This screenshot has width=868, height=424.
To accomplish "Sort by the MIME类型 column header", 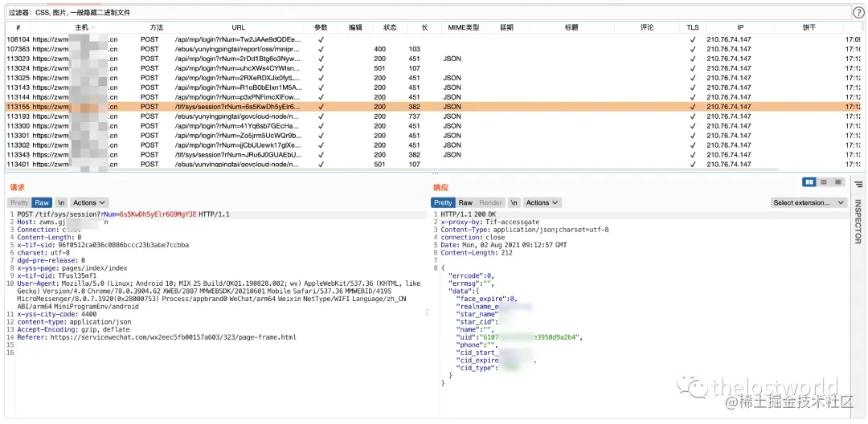I will (x=464, y=27).
